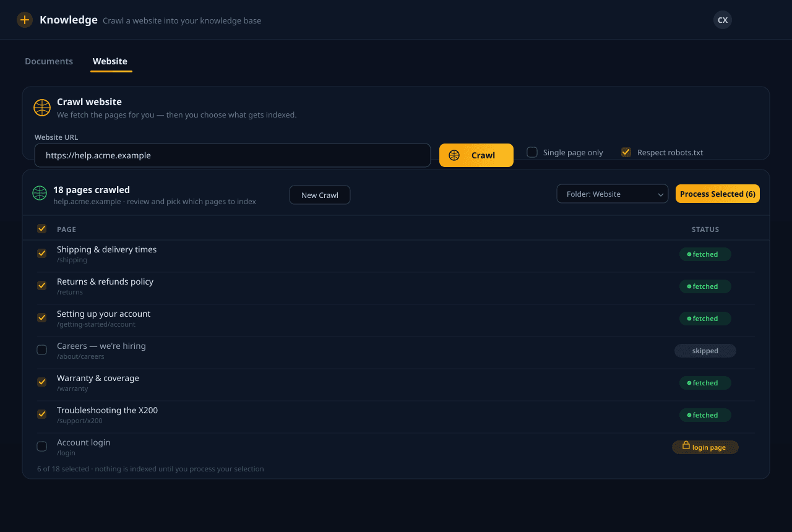
Task: Click the /support/x200 path text
Action: (80, 421)
